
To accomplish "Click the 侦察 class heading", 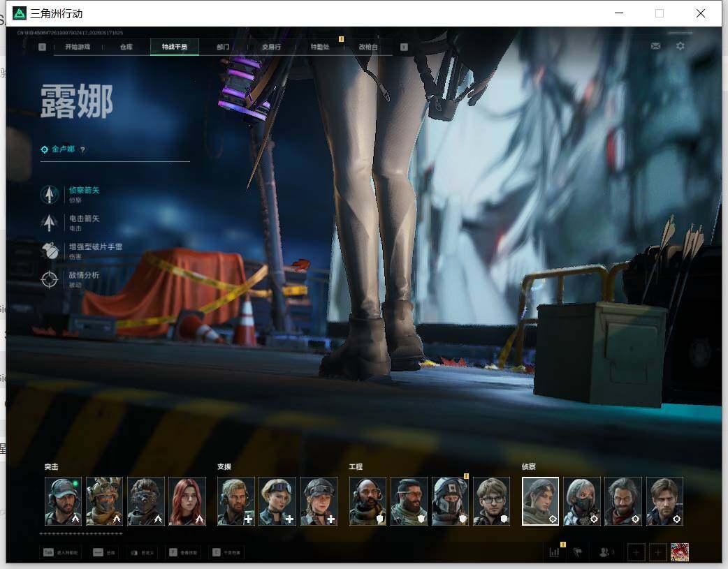I will pos(528,467).
